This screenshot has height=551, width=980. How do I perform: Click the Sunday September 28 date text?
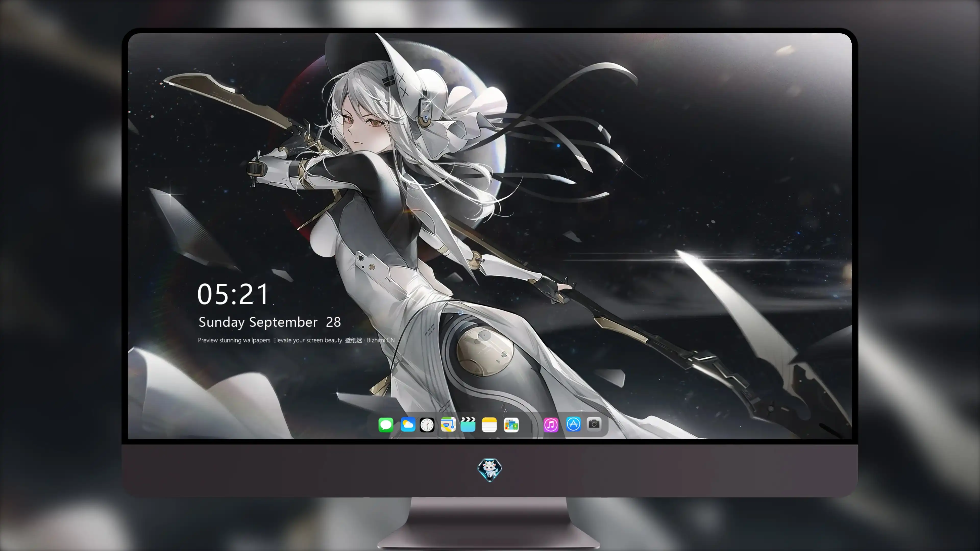(270, 322)
